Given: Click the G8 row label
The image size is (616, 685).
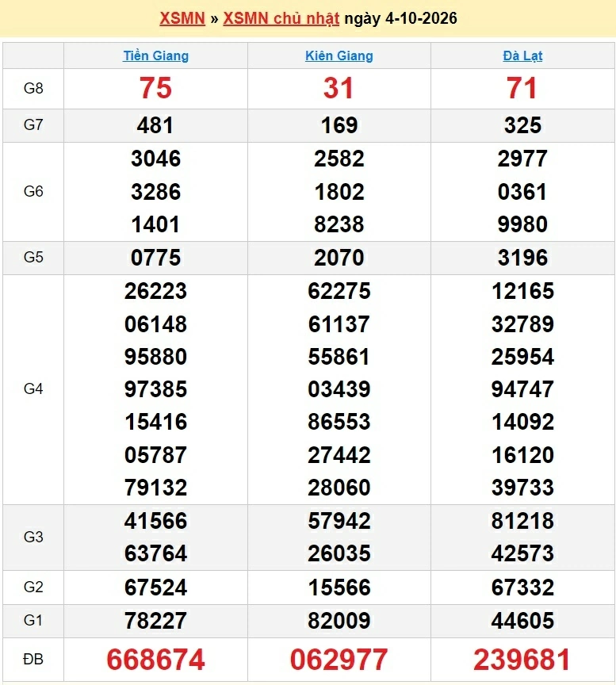Looking at the screenshot, I should pos(33,88).
